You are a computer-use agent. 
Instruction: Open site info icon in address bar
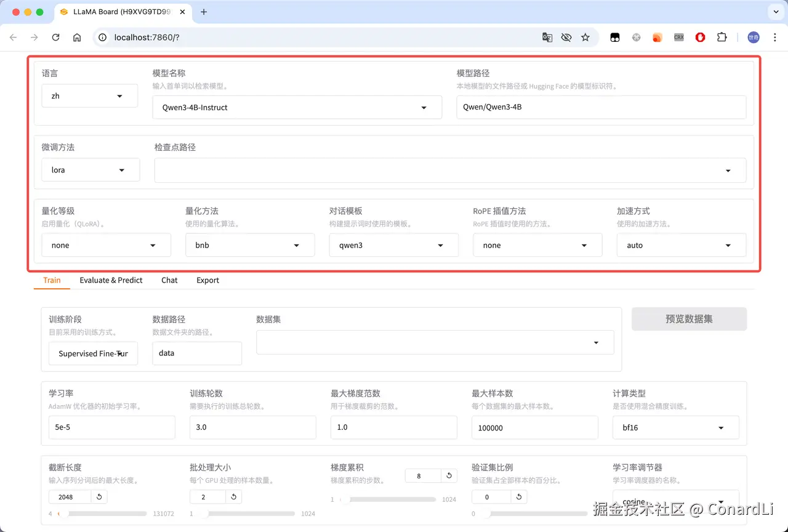click(x=103, y=38)
